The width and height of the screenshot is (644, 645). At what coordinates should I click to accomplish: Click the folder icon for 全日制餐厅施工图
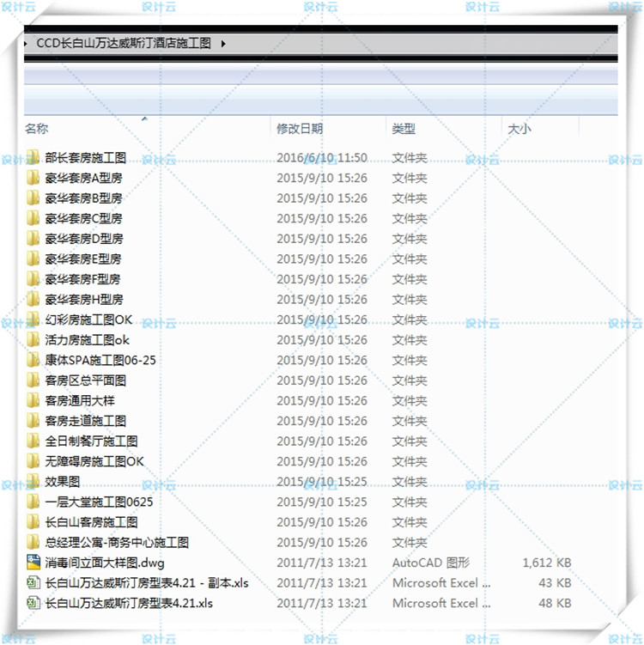pyautogui.click(x=33, y=441)
